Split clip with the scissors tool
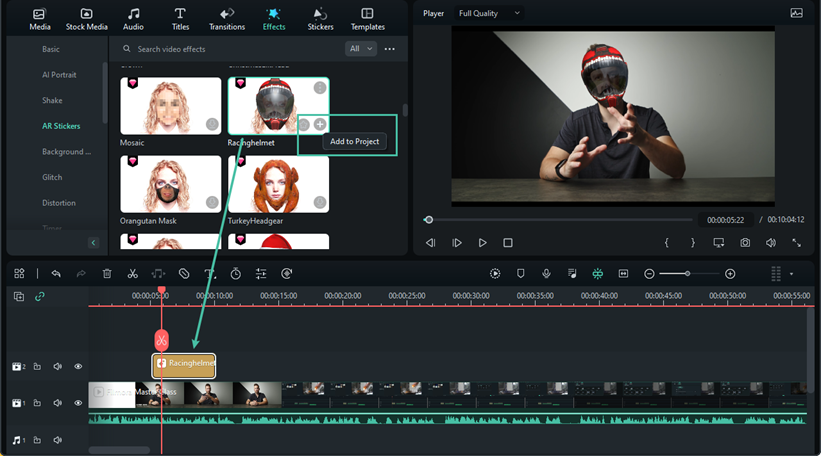 click(x=132, y=273)
